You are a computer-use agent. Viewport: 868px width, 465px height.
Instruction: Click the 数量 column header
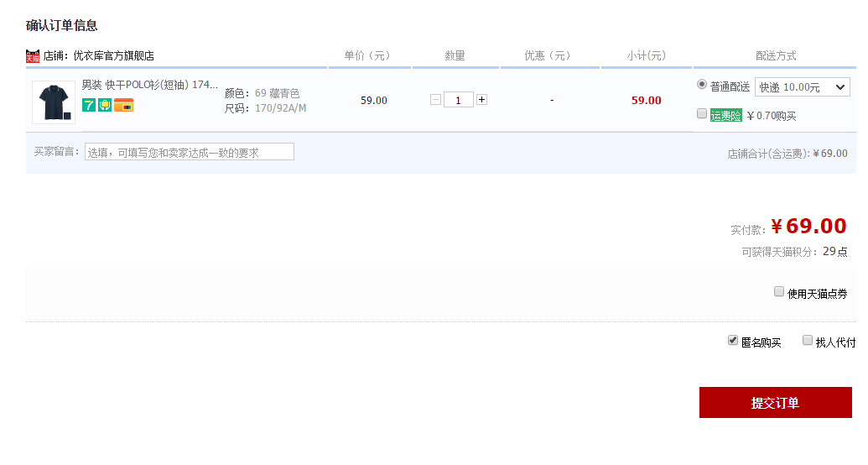(x=455, y=55)
